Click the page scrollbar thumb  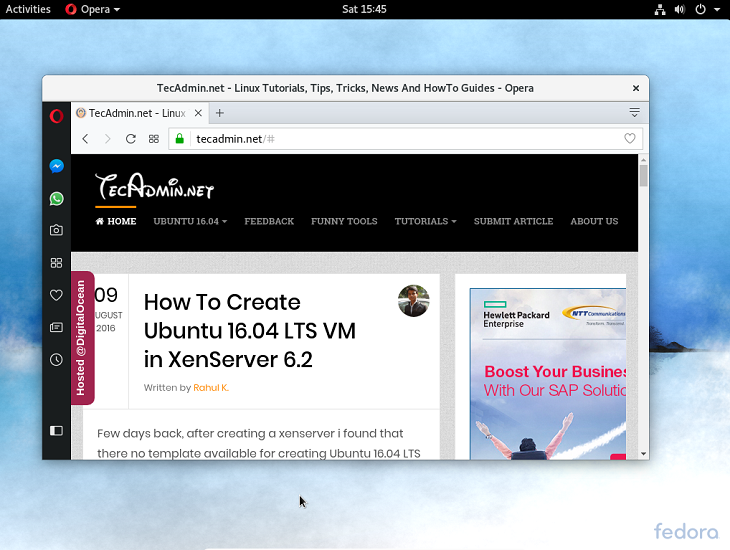(643, 176)
